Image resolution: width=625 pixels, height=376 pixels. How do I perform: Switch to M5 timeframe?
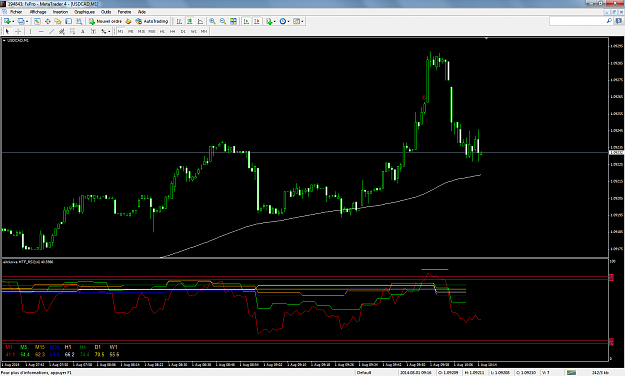pos(131,31)
